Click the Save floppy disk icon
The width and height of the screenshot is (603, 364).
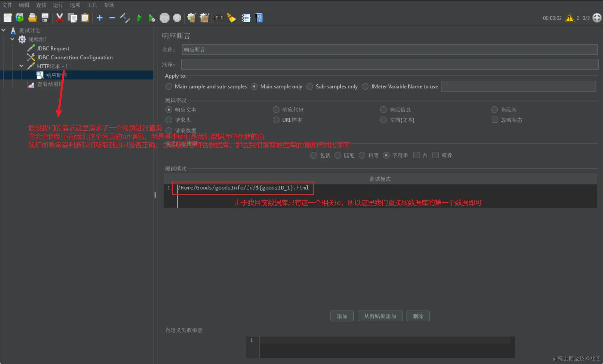click(45, 18)
